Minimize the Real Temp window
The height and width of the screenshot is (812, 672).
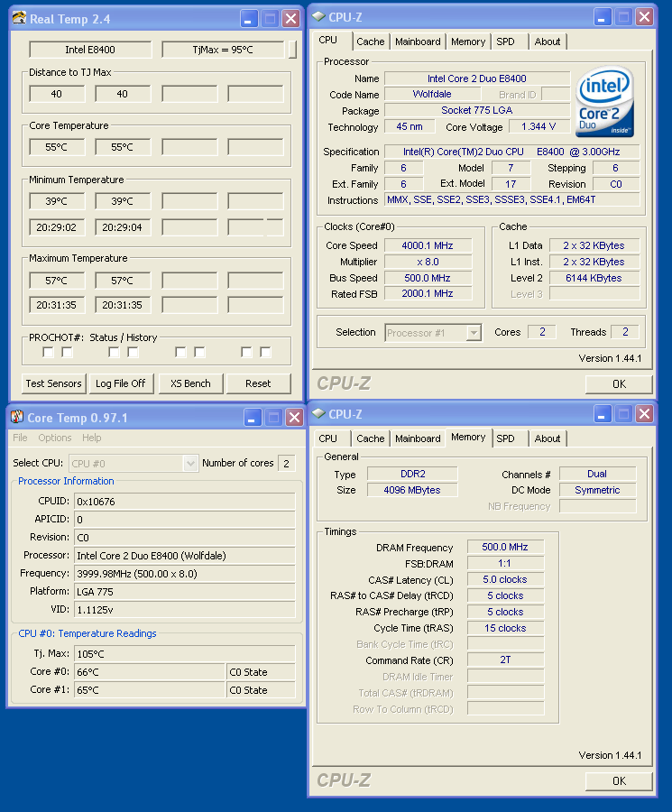coord(249,19)
